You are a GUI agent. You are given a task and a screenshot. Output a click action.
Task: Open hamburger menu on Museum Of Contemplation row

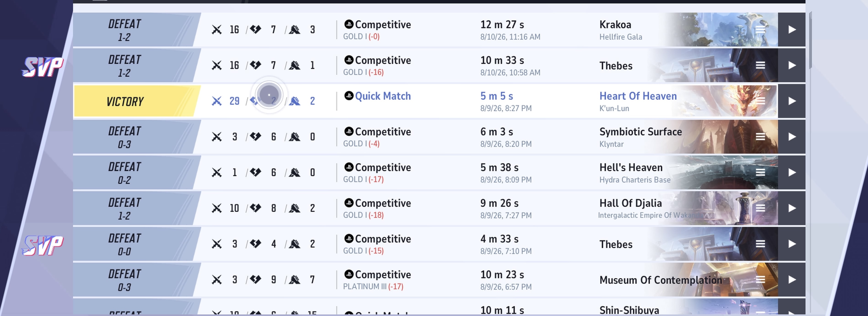[760, 280]
